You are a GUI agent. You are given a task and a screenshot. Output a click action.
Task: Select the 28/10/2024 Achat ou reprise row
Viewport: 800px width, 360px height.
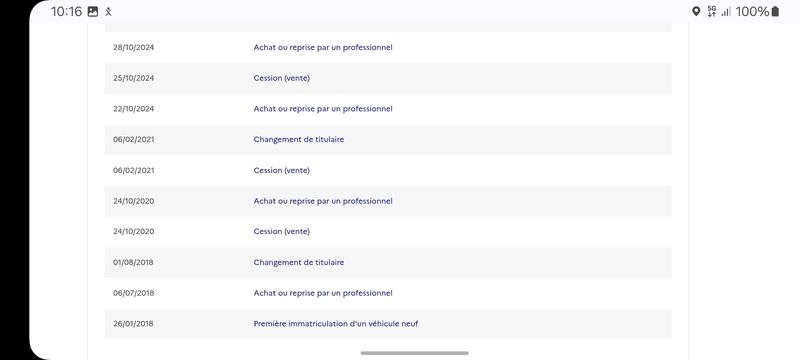tap(388, 47)
